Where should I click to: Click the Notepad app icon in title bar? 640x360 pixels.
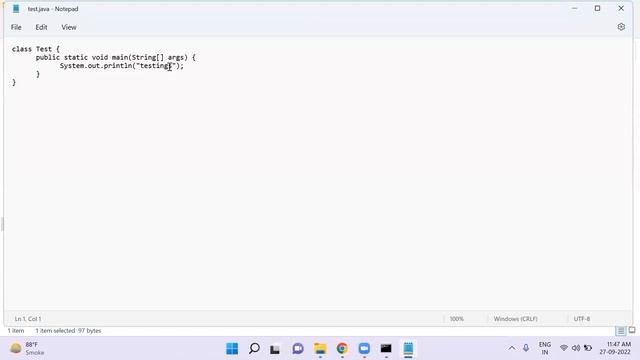coord(16,9)
